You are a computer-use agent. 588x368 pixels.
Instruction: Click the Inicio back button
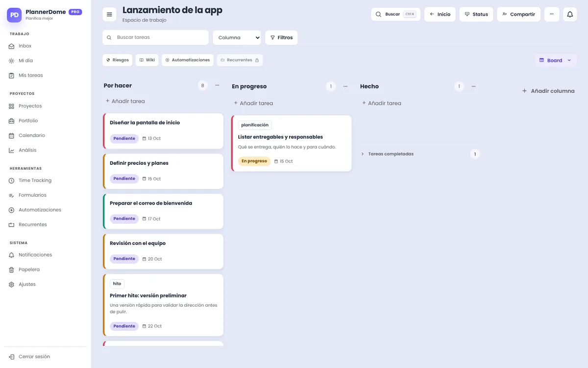440,14
